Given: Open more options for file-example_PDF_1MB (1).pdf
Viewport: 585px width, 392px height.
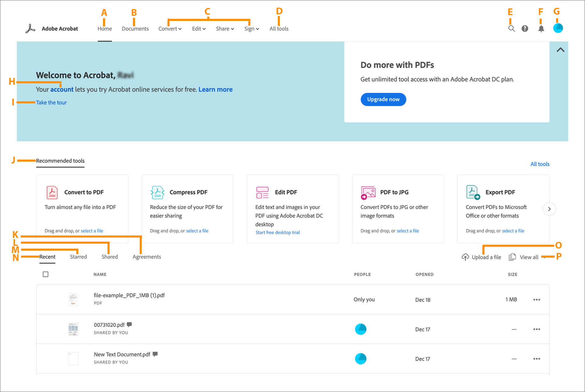Looking at the screenshot, I should pyautogui.click(x=537, y=300).
